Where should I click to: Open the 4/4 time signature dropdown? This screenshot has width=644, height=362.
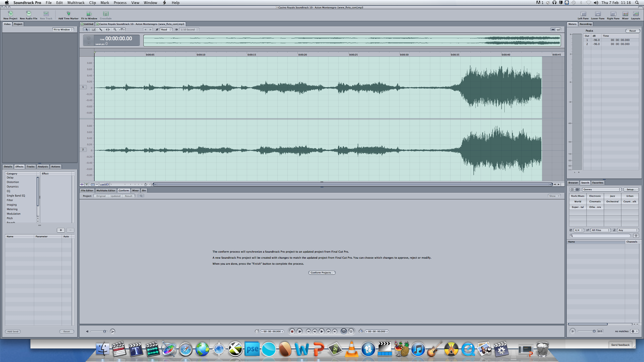tap(579, 230)
